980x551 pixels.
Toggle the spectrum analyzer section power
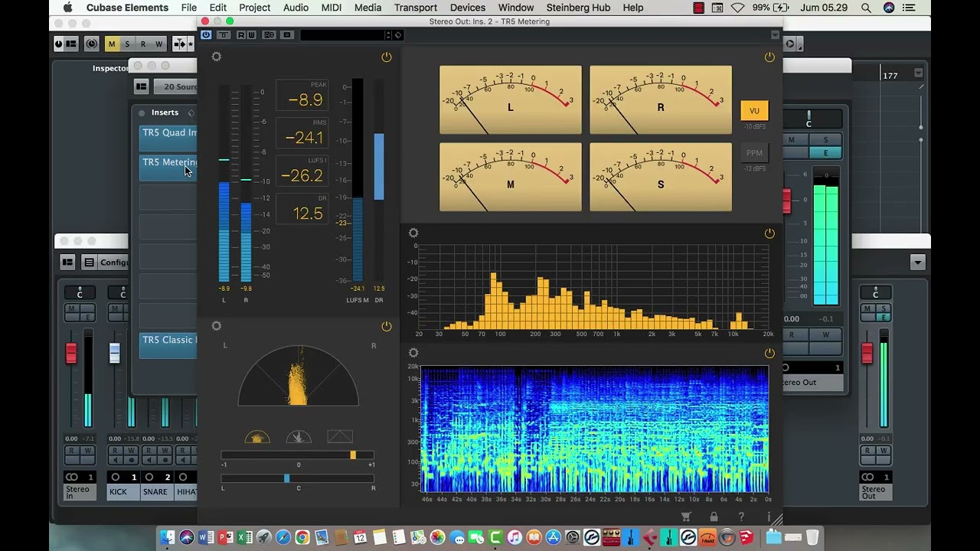click(769, 233)
